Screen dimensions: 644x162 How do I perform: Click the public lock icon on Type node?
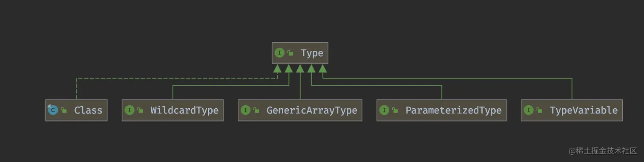[290, 53]
